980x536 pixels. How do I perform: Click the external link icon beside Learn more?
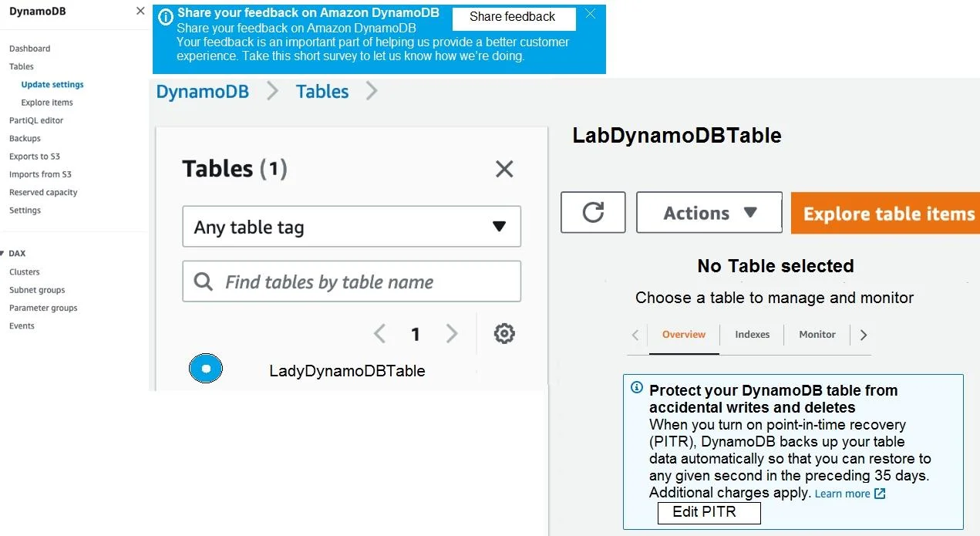click(880, 494)
